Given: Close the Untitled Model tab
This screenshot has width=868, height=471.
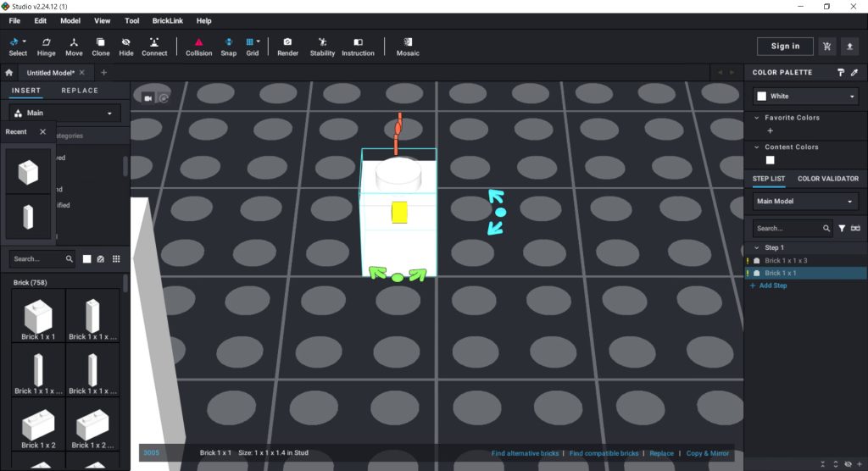Looking at the screenshot, I should pyautogui.click(x=82, y=73).
